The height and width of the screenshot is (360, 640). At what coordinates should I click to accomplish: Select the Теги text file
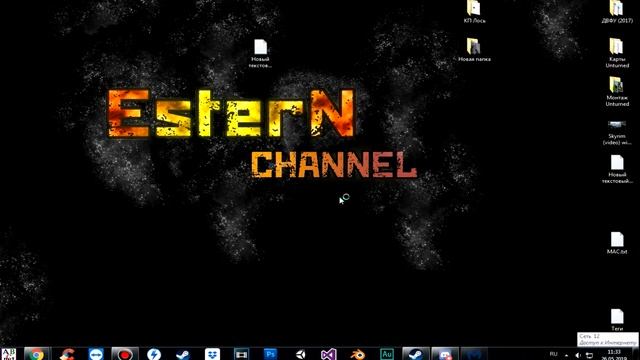pyautogui.click(x=617, y=320)
